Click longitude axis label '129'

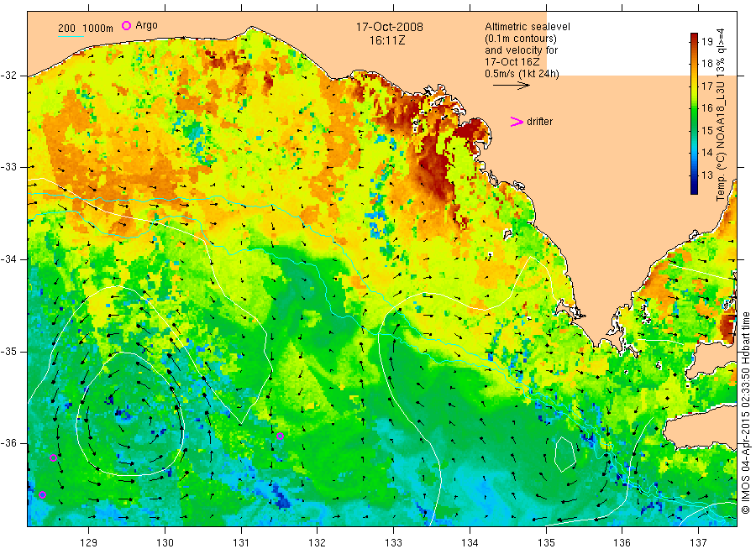(x=89, y=543)
